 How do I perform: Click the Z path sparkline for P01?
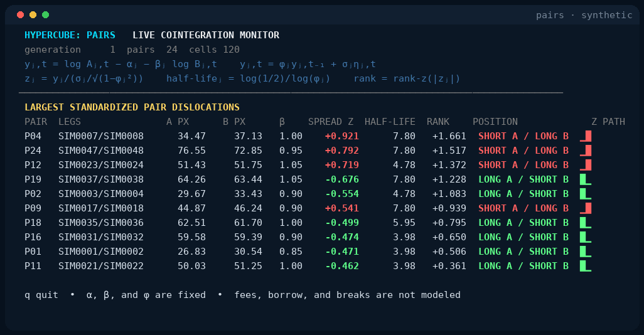tap(586, 251)
